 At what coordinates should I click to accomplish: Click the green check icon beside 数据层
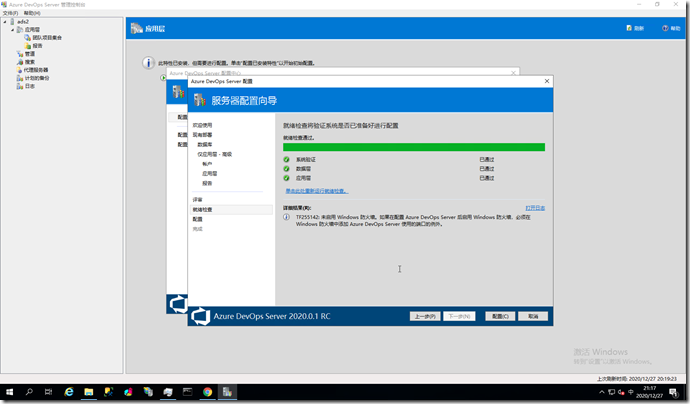pyautogui.click(x=286, y=169)
